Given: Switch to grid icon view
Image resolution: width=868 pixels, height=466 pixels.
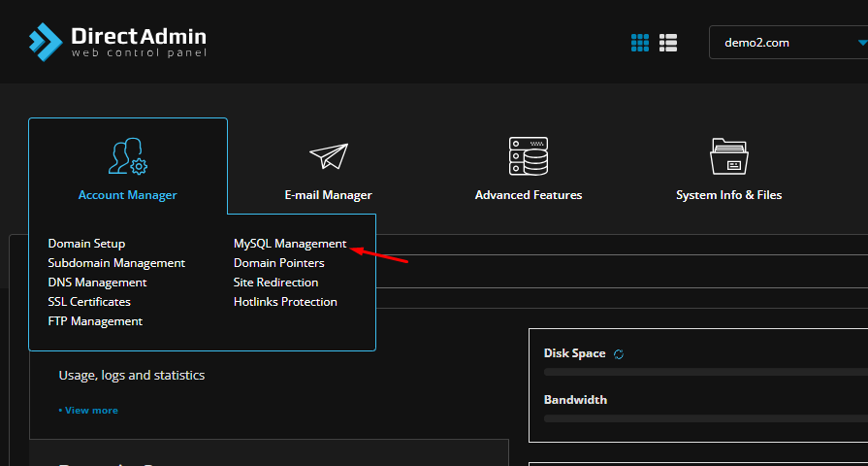Looking at the screenshot, I should pyautogui.click(x=640, y=43).
